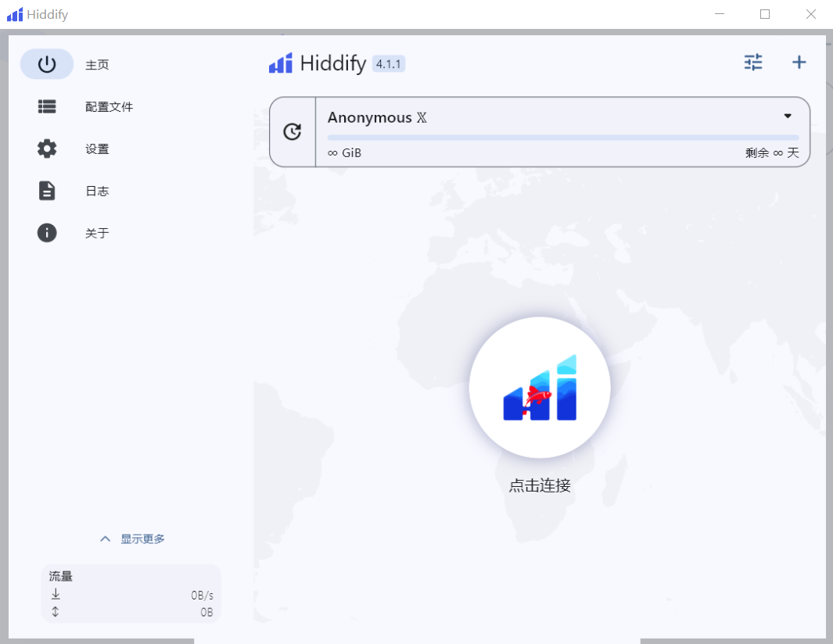Expand the Anonymous profile dropdown arrow

click(x=788, y=116)
